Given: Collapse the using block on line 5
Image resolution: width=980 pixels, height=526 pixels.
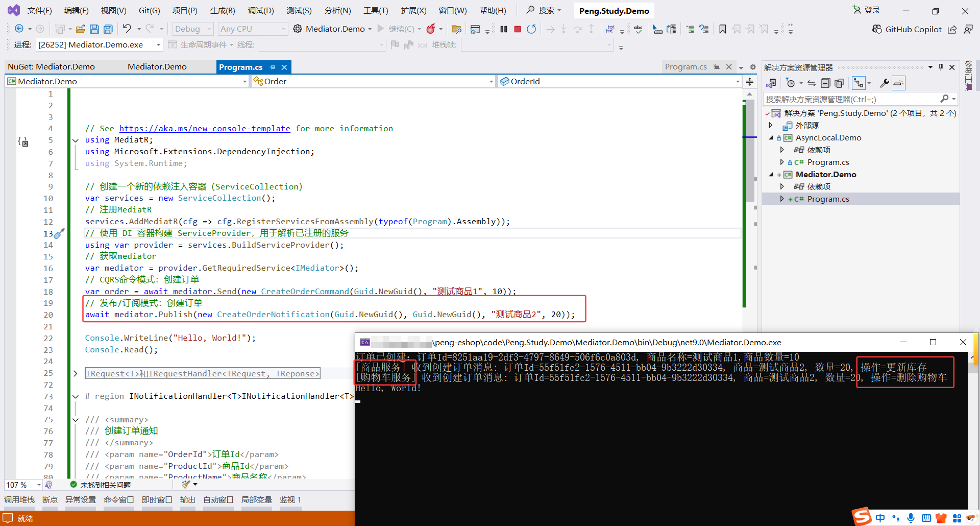Looking at the screenshot, I should [x=76, y=140].
